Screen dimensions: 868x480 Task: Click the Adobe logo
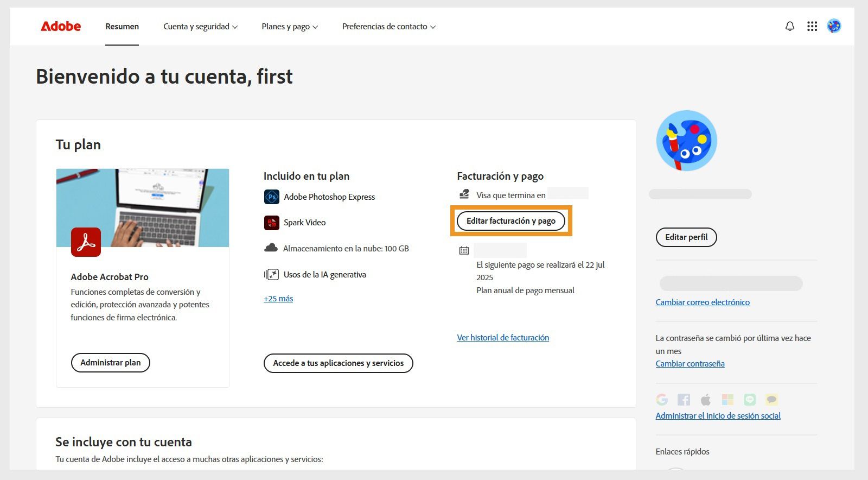click(60, 26)
